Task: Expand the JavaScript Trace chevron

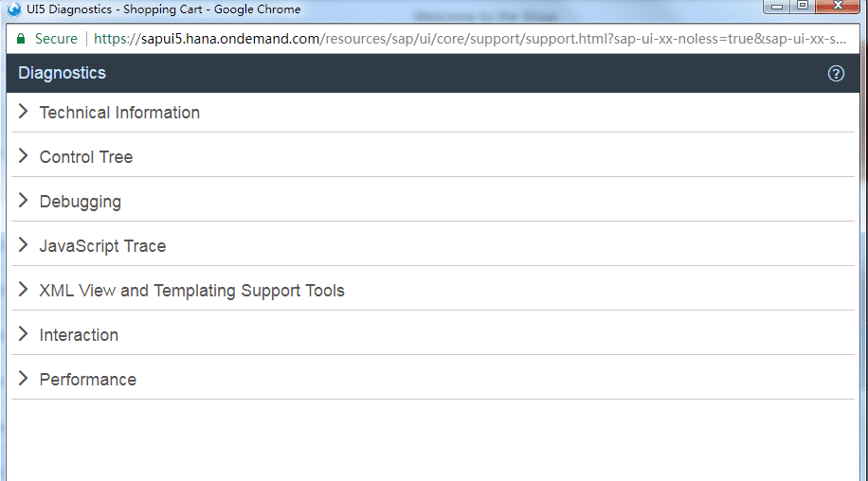Action: (x=24, y=245)
